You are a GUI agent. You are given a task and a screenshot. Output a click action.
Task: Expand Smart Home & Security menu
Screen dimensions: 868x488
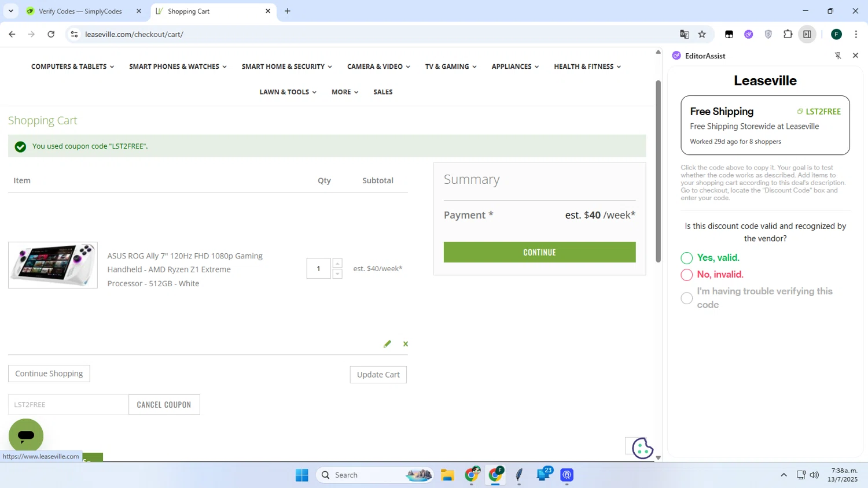pos(287,66)
